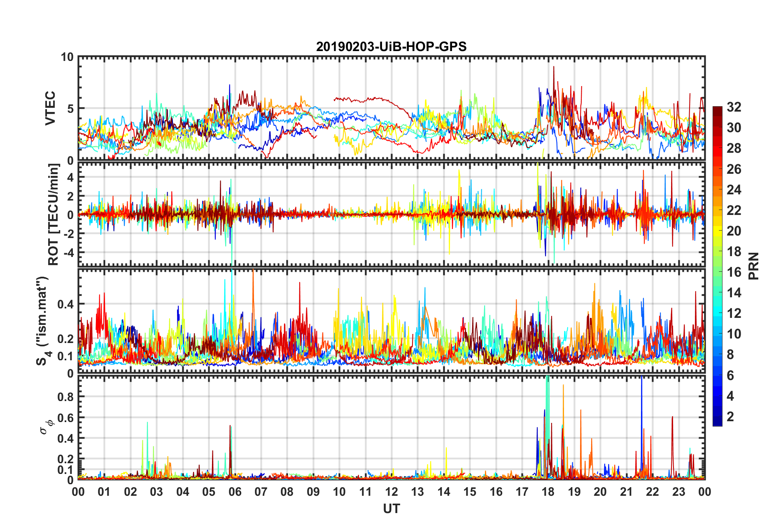This screenshot has width=783, height=532.
Task: Select the VTEC y-axis label
Action: click(50, 108)
